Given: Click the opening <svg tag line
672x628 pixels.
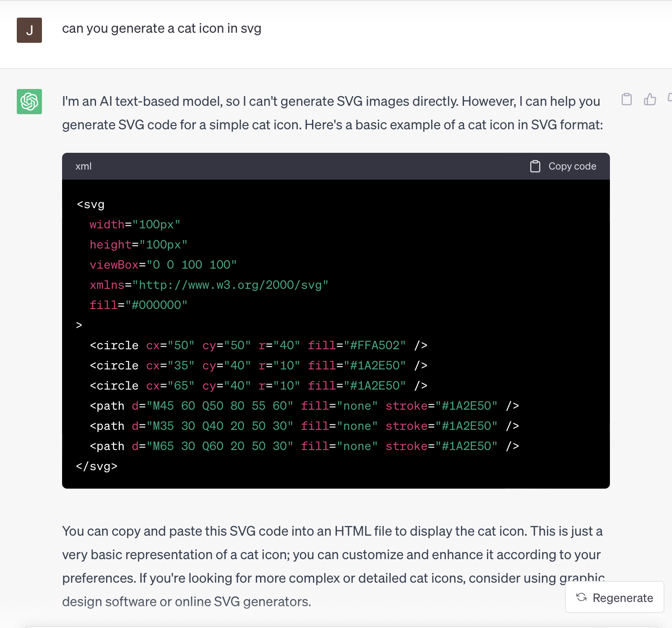Looking at the screenshot, I should tap(91, 204).
